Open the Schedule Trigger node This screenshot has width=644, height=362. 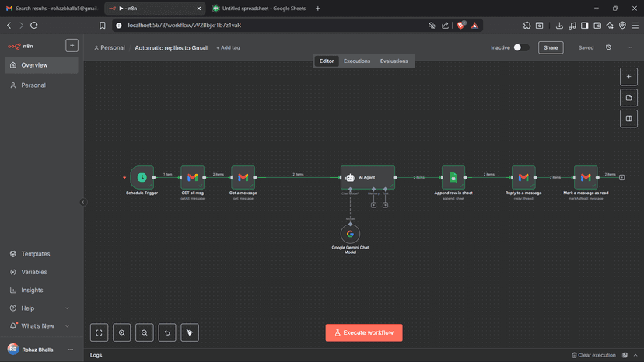[x=142, y=177]
